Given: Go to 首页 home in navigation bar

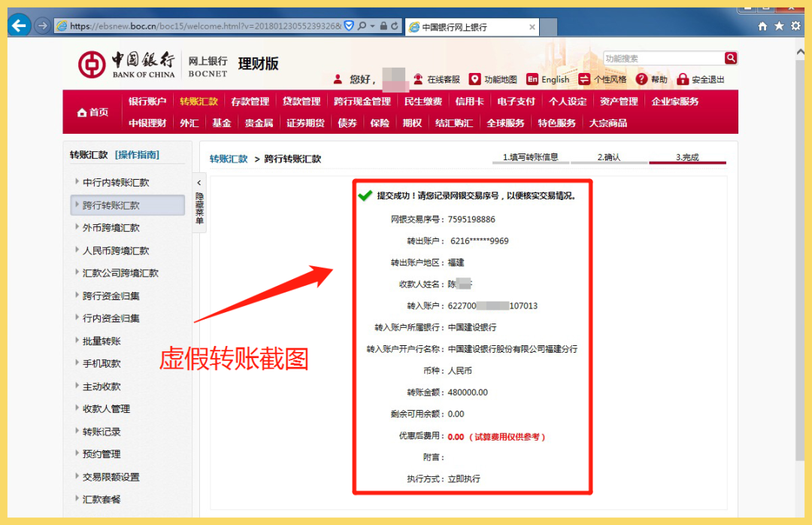Looking at the screenshot, I should point(92,112).
